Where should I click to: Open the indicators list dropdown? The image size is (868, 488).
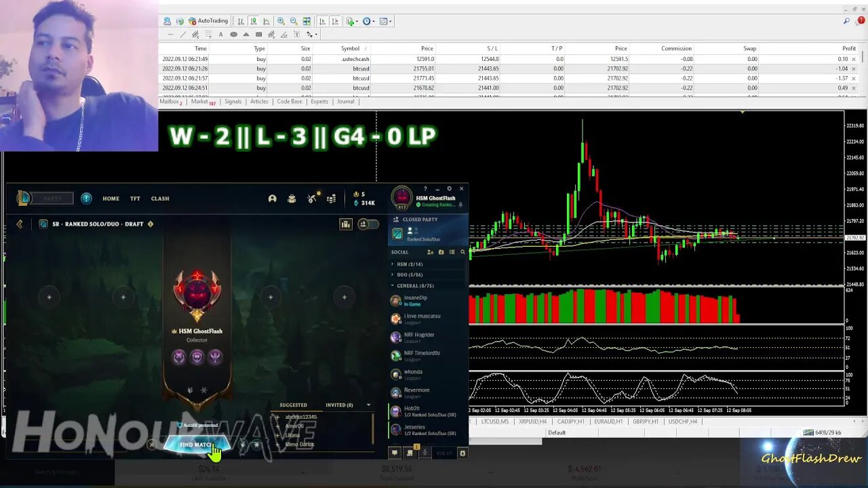tap(351, 21)
